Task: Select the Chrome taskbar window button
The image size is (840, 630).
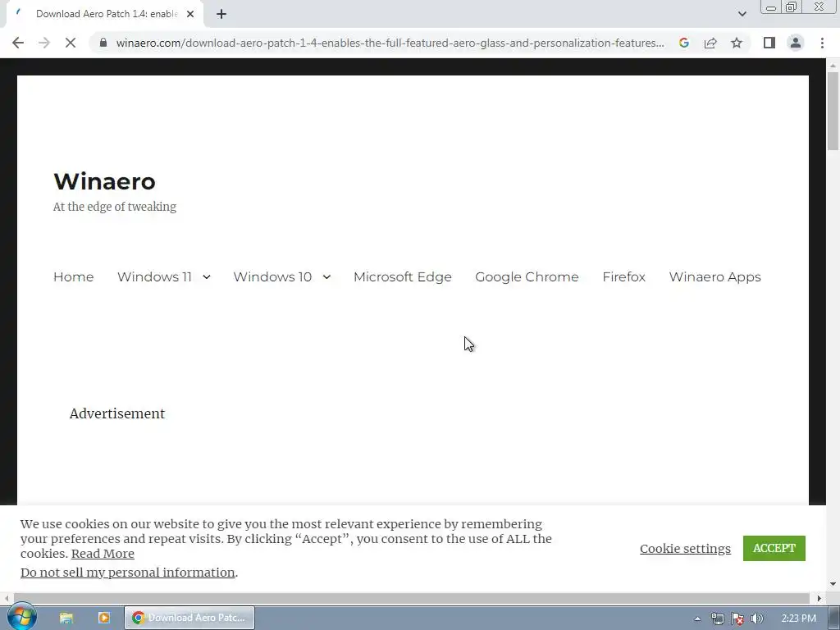Action: click(x=189, y=618)
